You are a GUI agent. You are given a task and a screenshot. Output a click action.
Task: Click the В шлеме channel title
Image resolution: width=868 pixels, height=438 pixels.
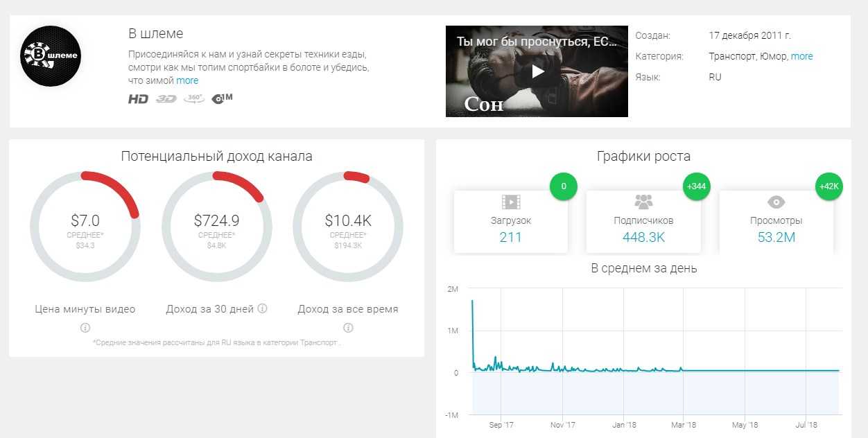pyautogui.click(x=155, y=34)
